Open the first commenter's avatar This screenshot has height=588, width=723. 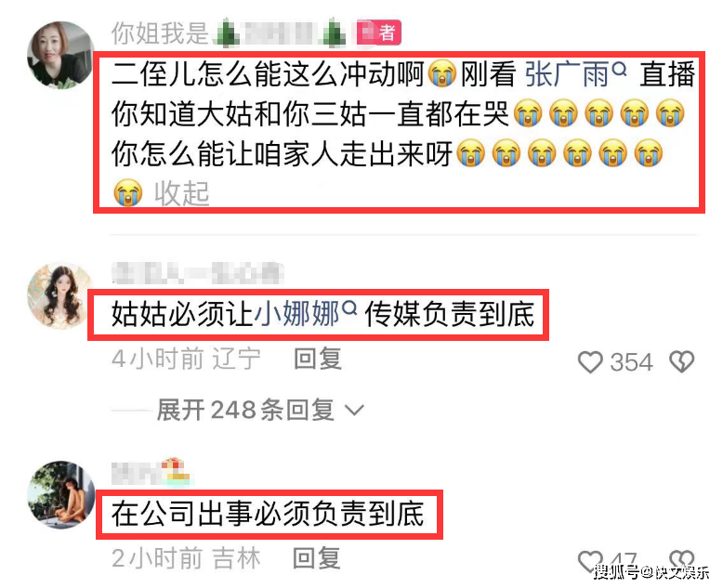[60, 55]
